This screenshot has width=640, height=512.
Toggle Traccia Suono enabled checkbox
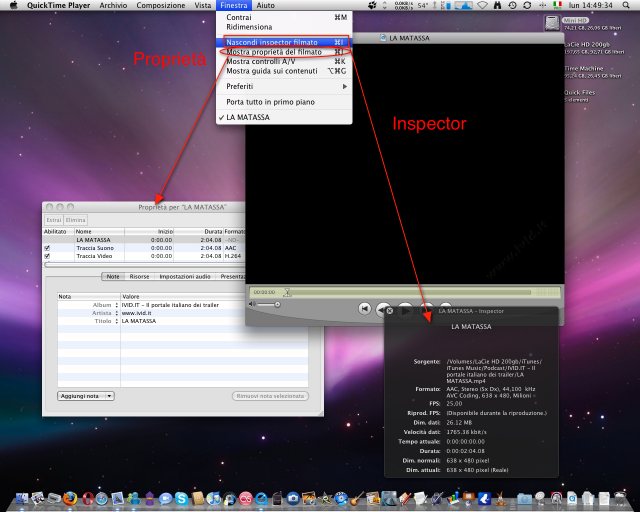pyautogui.click(x=47, y=248)
